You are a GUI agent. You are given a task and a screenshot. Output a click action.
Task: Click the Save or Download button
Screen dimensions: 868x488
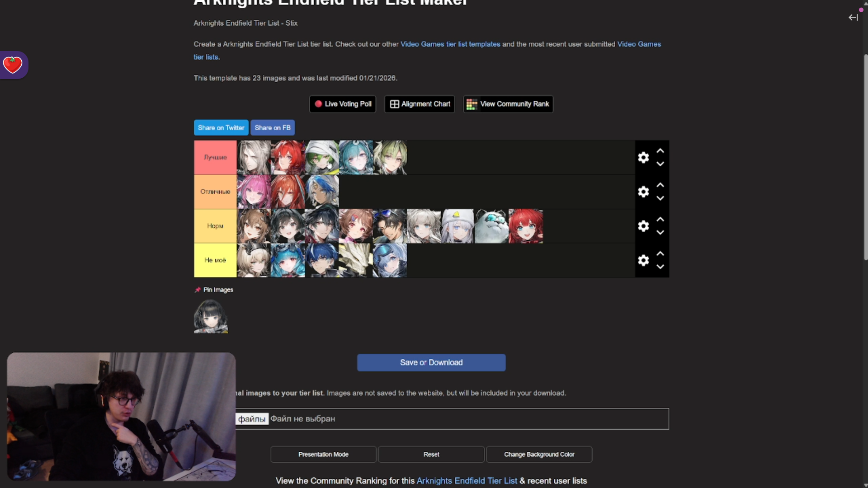pyautogui.click(x=431, y=362)
